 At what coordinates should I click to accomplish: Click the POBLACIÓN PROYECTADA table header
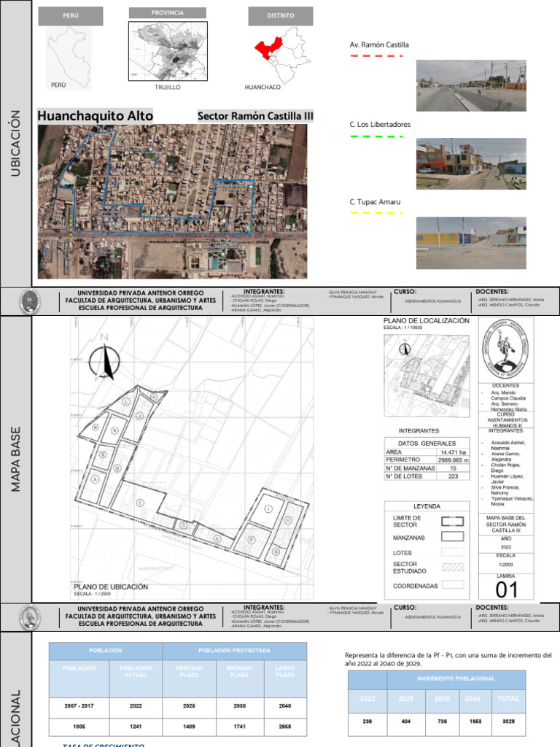coord(234,650)
